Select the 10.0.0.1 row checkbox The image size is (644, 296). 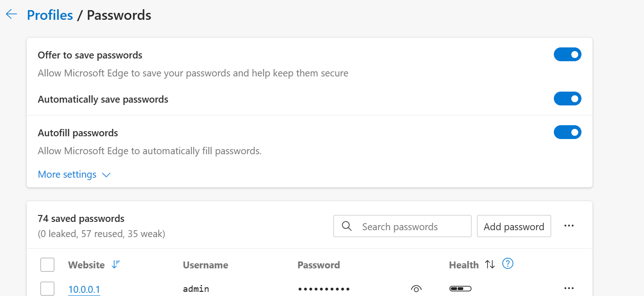(47, 289)
